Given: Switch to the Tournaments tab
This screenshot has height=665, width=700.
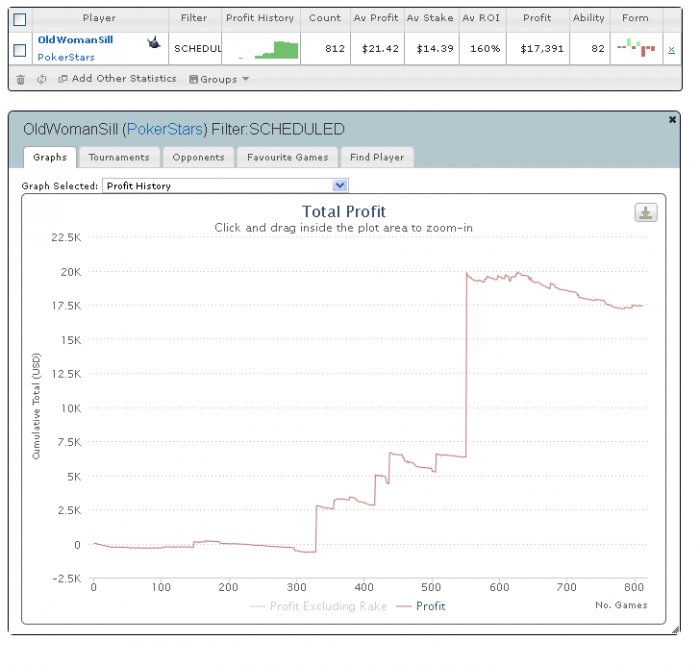Looking at the screenshot, I should click(121, 160).
